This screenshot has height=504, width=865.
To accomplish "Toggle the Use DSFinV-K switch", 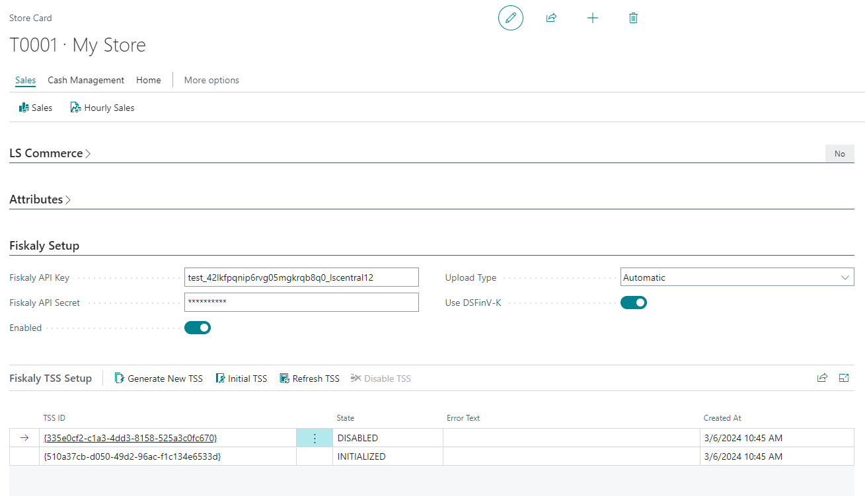I will click(x=633, y=303).
